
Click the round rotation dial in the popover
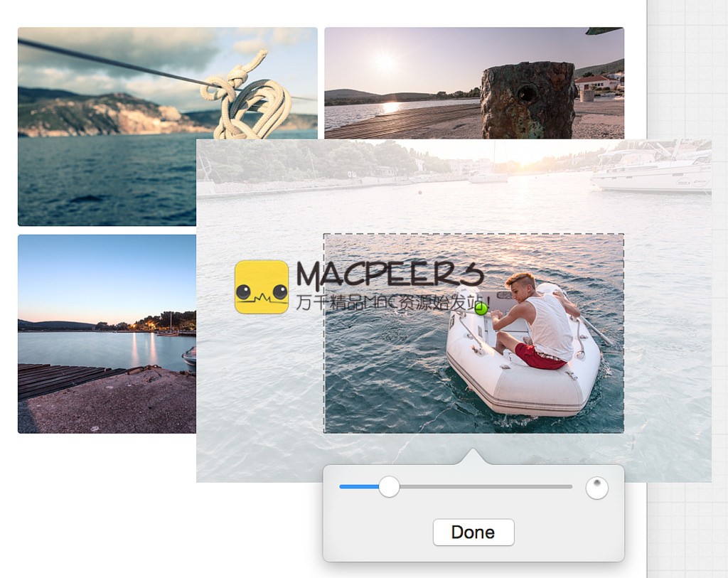click(x=597, y=488)
